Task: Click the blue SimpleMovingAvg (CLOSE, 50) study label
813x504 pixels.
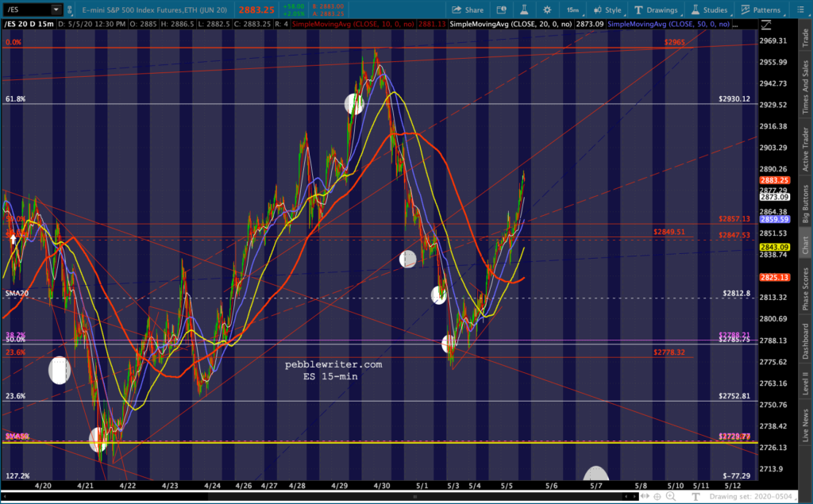Action: pos(669,25)
